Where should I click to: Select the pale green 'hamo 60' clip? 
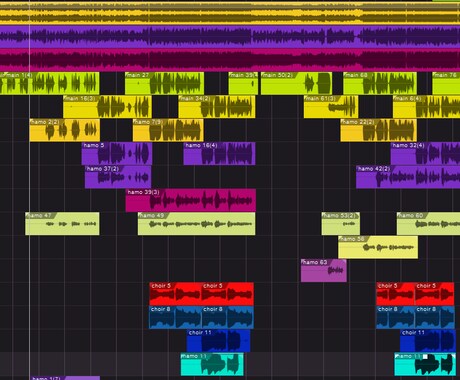tap(428, 224)
